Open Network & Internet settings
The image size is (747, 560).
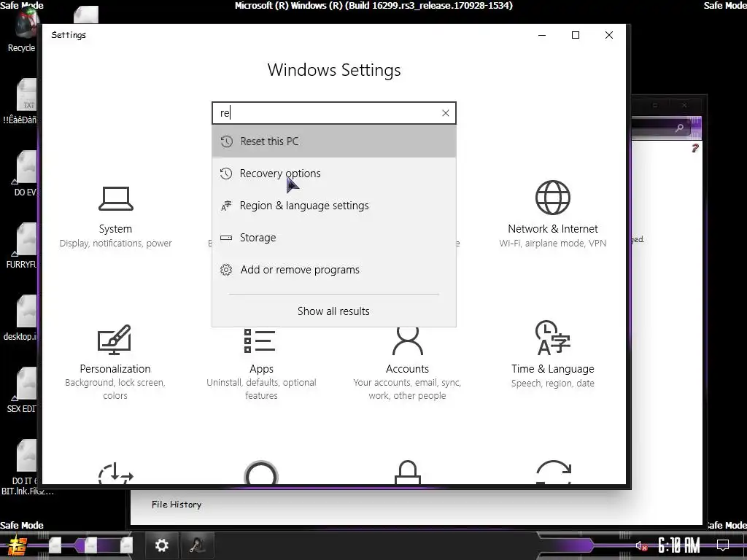click(x=553, y=214)
